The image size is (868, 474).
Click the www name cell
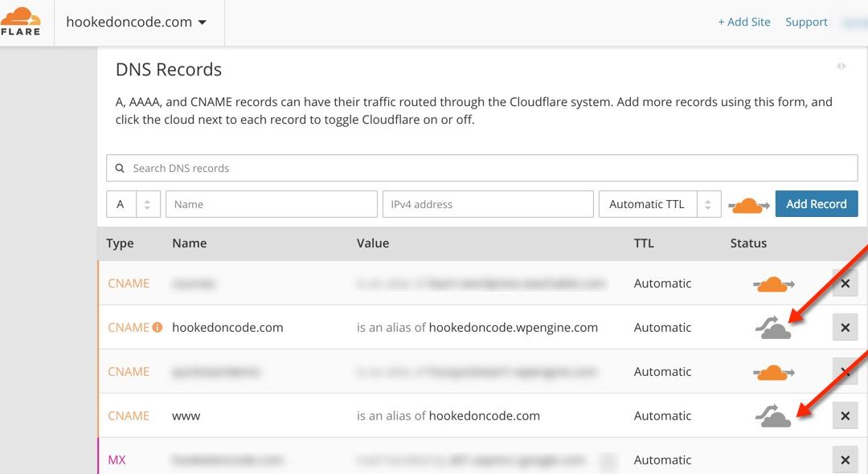click(186, 416)
